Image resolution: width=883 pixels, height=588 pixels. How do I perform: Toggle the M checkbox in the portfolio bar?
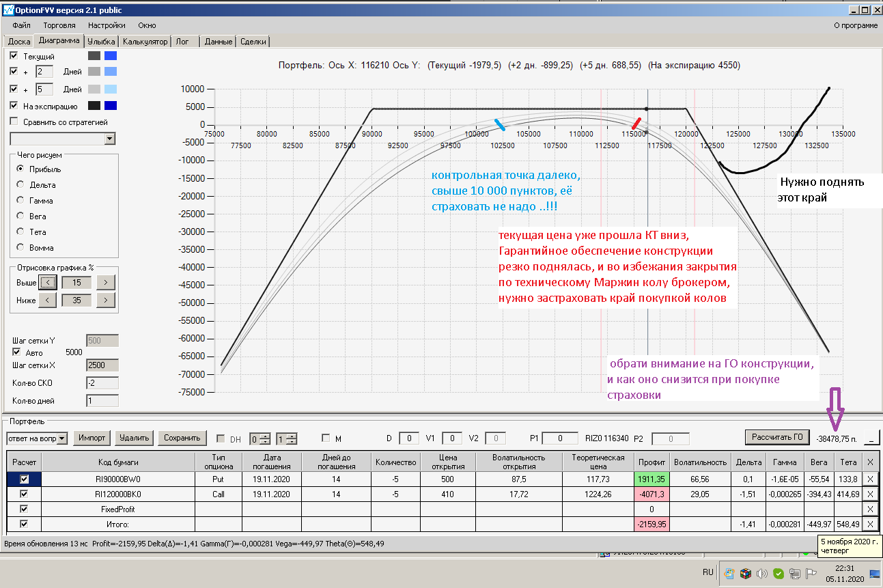tap(326, 438)
